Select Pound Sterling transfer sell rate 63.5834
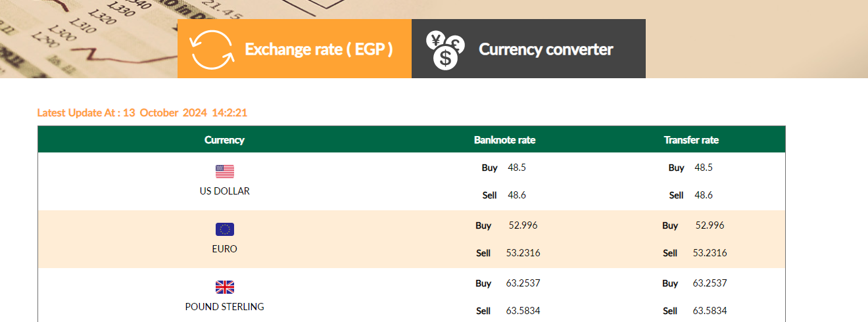This screenshot has height=322, width=868. click(710, 311)
